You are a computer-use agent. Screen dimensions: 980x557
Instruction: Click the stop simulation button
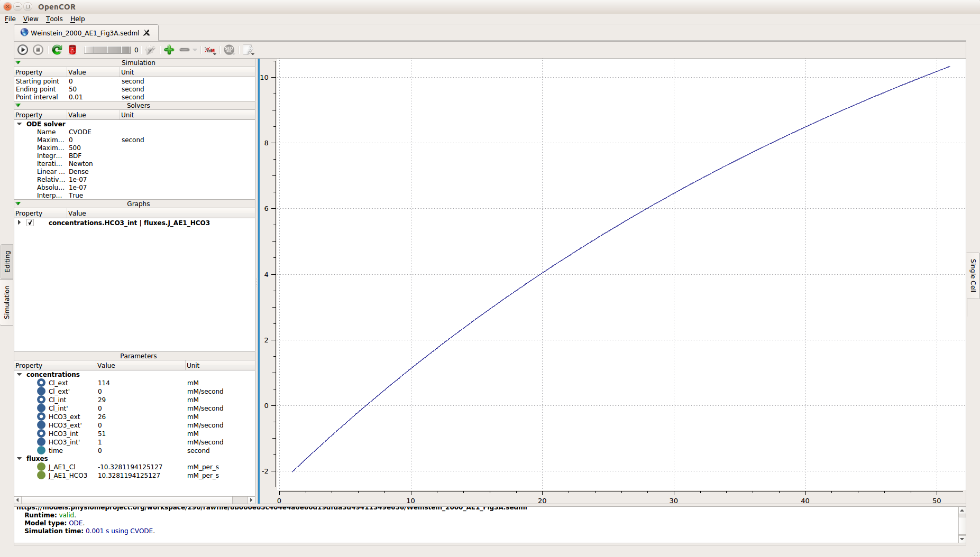(x=38, y=50)
